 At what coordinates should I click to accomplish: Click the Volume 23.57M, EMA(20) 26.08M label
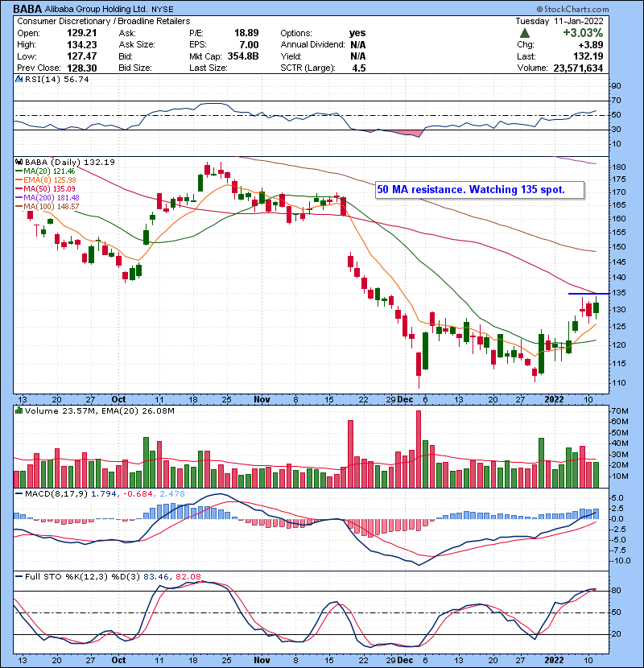point(99,411)
